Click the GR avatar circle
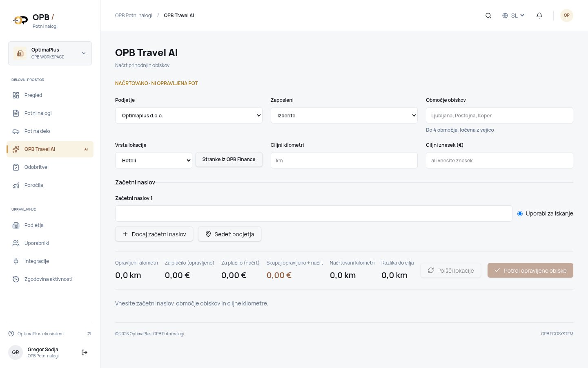Viewport: 588px width, 368px height. coord(16,352)
